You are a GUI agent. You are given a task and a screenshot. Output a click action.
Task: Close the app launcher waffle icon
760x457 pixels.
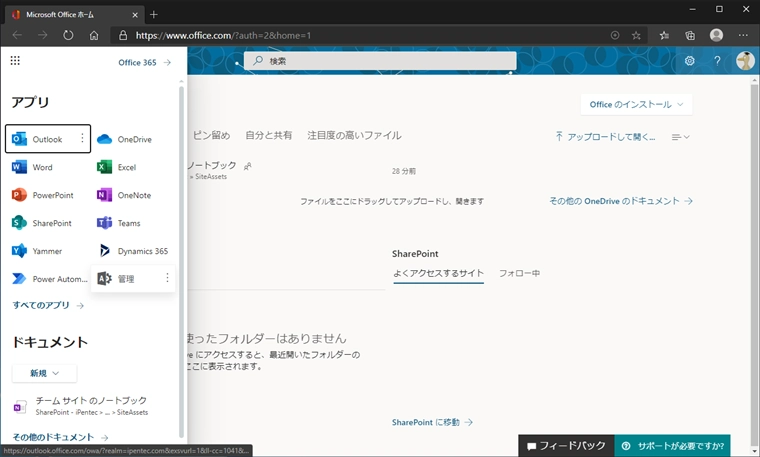(x=15, y=61)
